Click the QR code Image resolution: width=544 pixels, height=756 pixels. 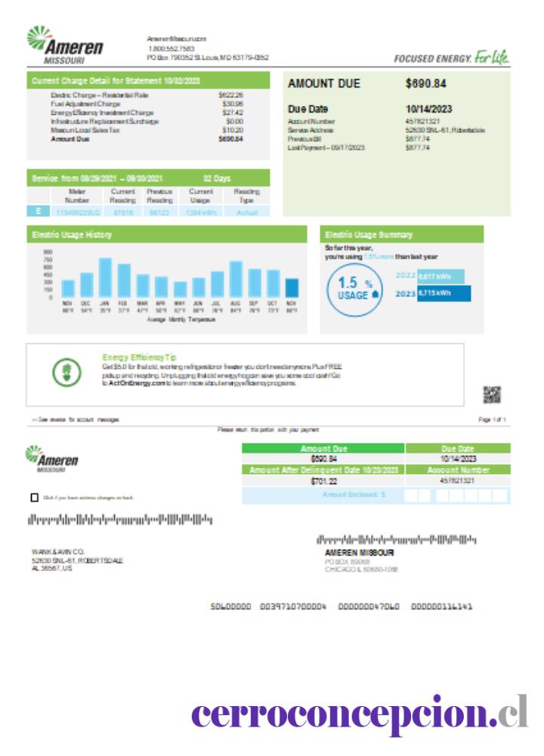click(x=492, y=395)
